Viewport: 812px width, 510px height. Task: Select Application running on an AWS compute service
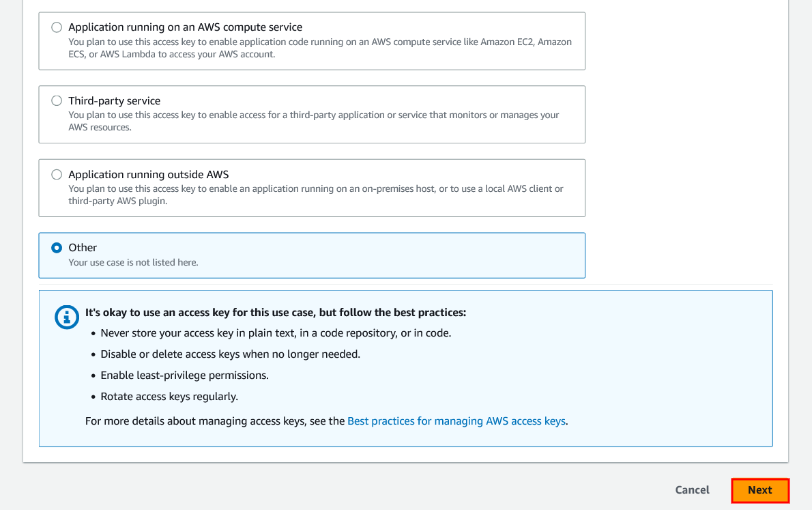(57, 27)
